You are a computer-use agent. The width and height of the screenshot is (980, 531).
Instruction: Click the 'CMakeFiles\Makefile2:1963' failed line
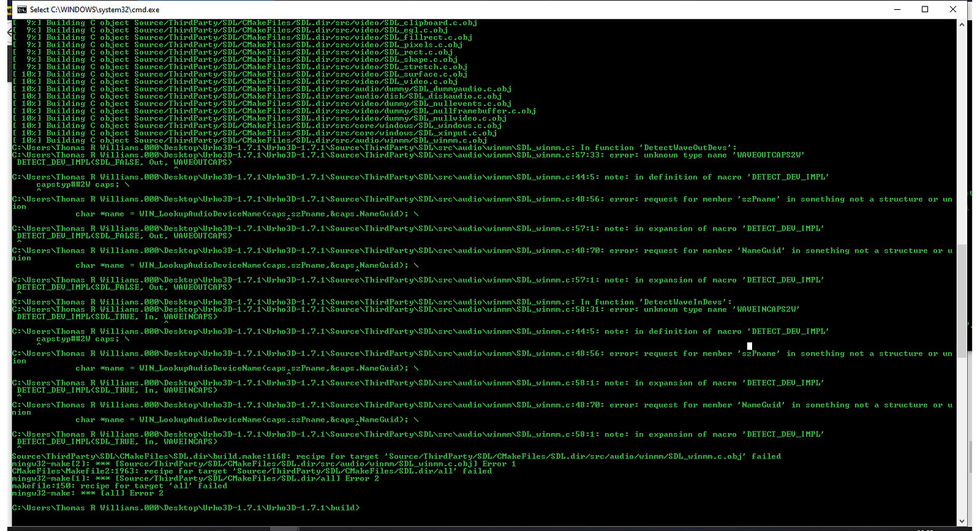(252, 471)
